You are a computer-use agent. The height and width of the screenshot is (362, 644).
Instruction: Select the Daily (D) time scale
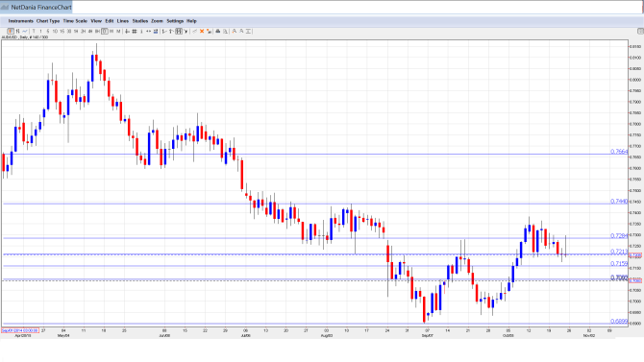coord(105,31)
